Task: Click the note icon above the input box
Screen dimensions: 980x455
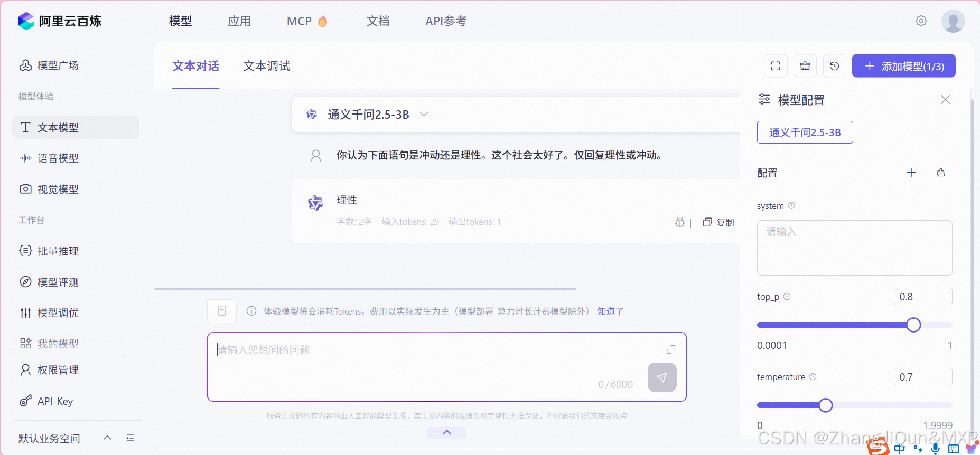Action: tap(222, 311)
